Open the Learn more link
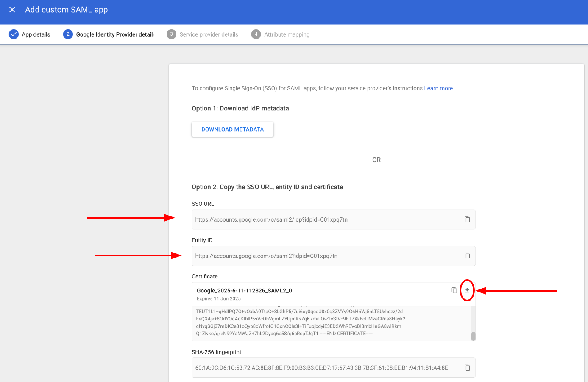 tap(438, 88)
